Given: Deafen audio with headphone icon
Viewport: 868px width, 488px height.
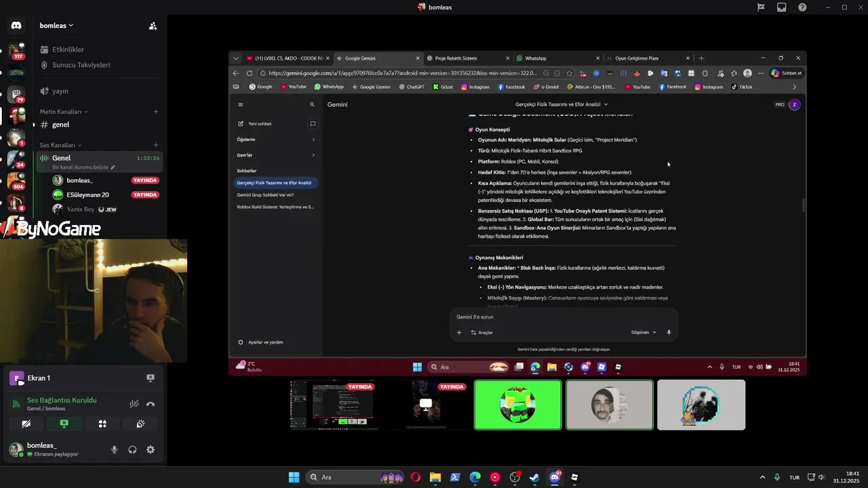Looking at the screenshot, I should (x=132, y=449).
